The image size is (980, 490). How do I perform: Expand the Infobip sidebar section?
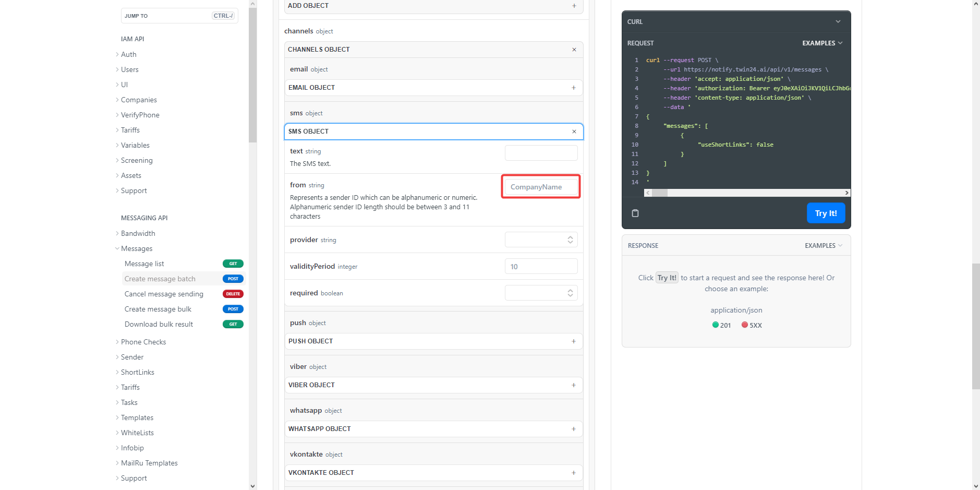(132, 448)
